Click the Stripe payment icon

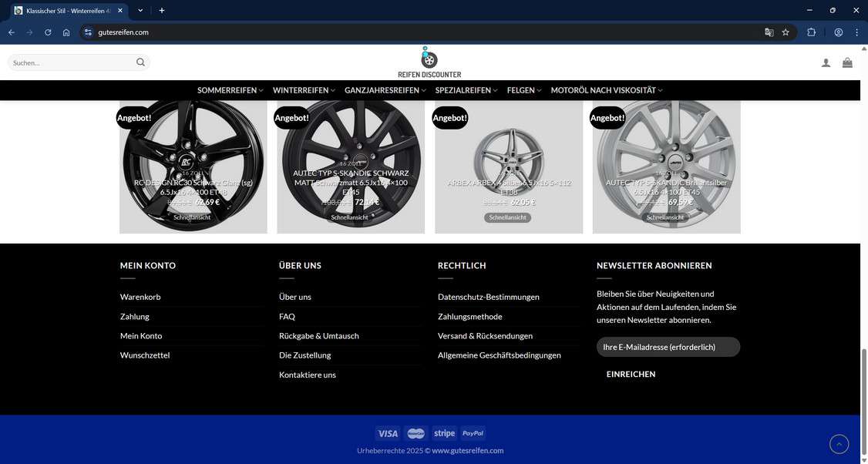(x=445, y=433)
